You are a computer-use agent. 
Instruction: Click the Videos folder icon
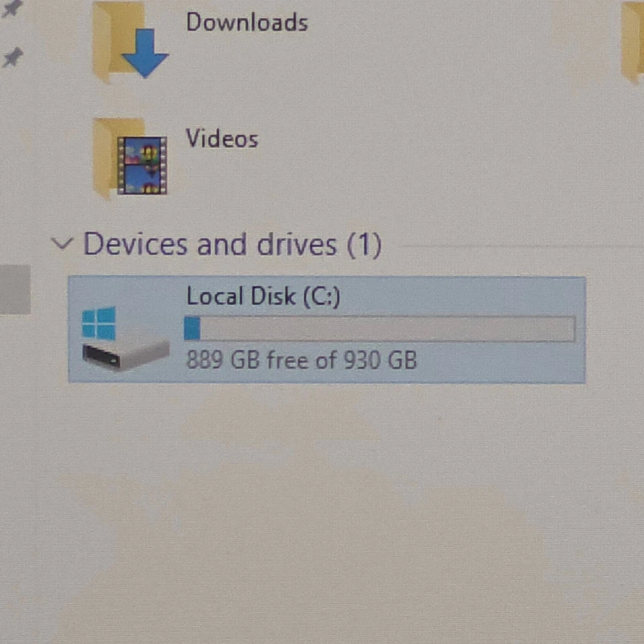(129, 158)
